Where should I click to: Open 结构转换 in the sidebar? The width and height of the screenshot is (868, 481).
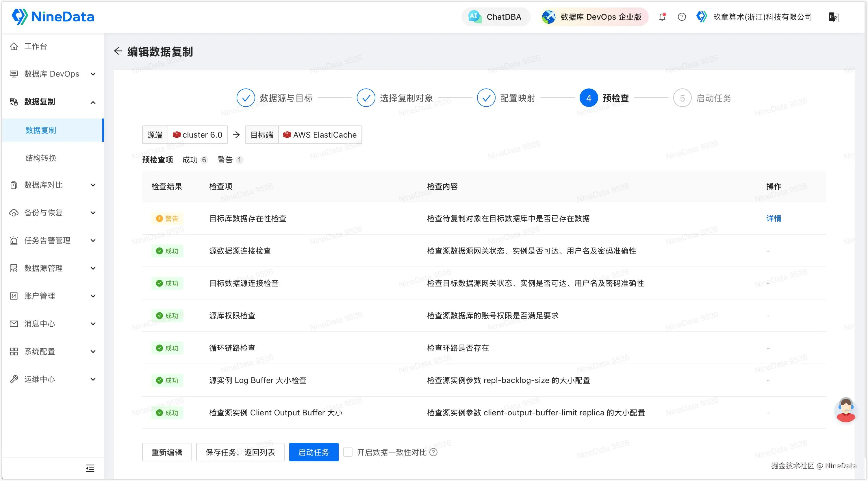pyautogui.click(x=41, y=158)
